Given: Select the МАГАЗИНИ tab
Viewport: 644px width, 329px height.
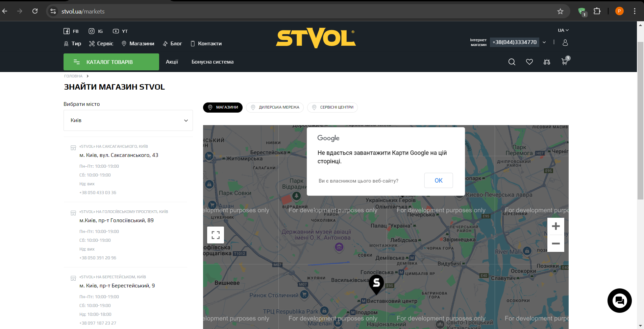Looking at the screenshot, I should tap(223, 108).
